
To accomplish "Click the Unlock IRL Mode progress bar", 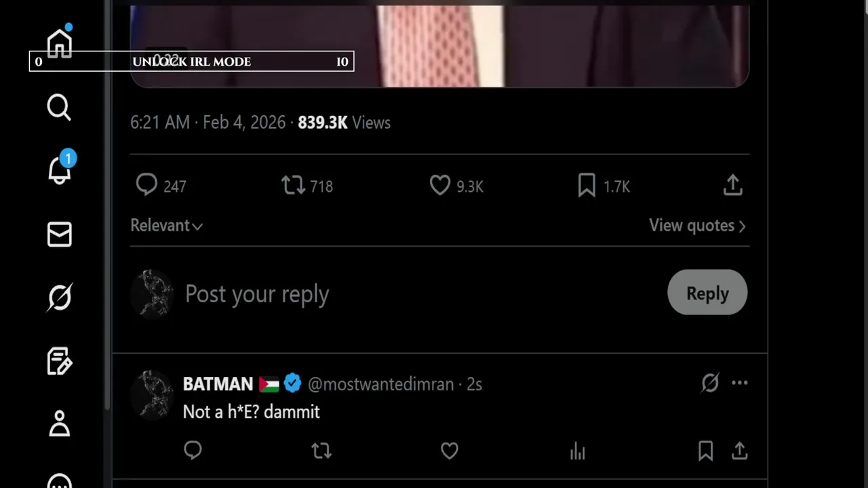I will tap(191, 62).
